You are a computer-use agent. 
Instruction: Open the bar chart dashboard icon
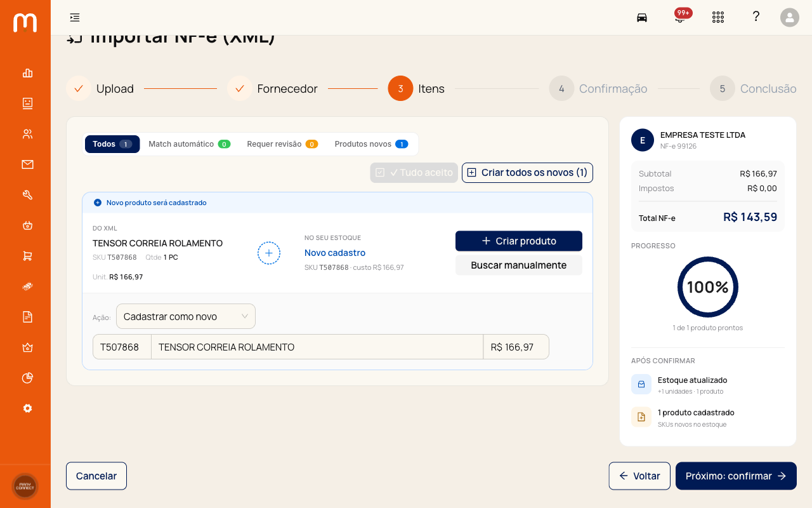tap(27, 72)
